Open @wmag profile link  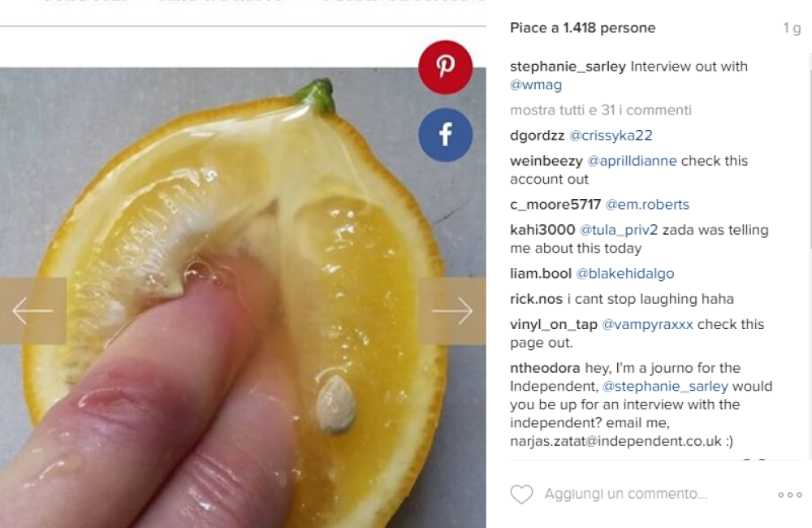[536, 84]
